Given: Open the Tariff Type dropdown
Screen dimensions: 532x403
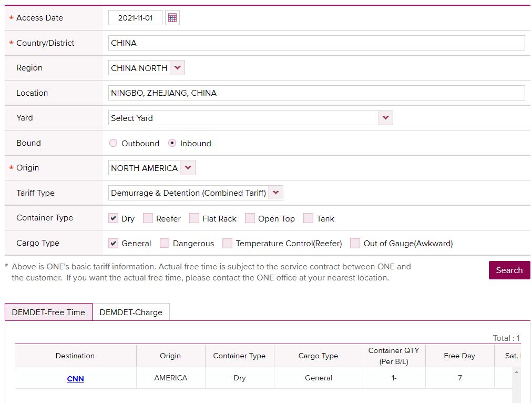Looking at the screenshot, I should (276, 193).
